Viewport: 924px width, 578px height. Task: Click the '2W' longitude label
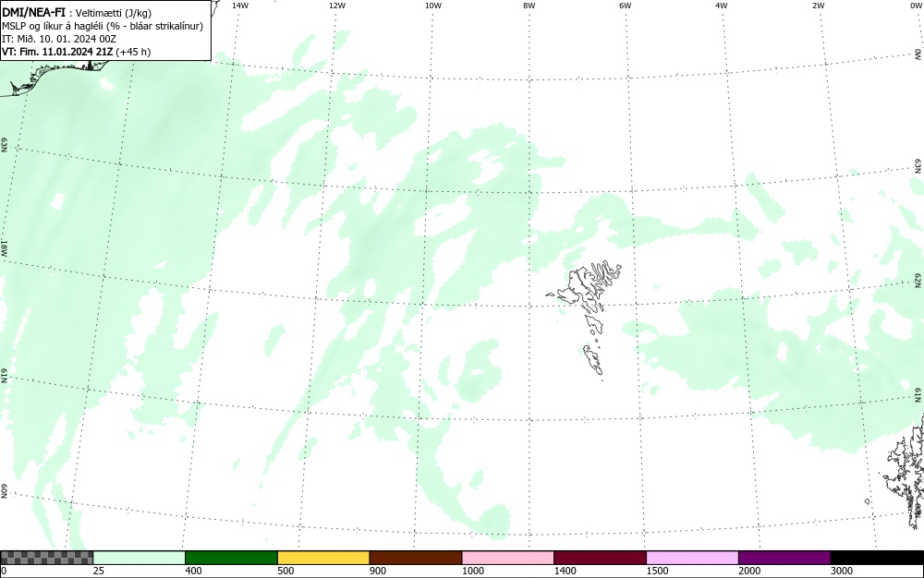818,6
